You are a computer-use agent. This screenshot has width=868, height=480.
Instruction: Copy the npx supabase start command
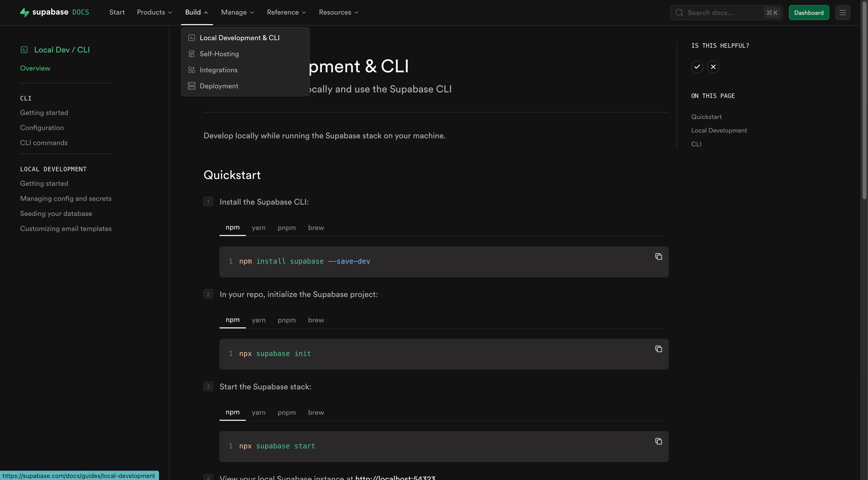659,441
